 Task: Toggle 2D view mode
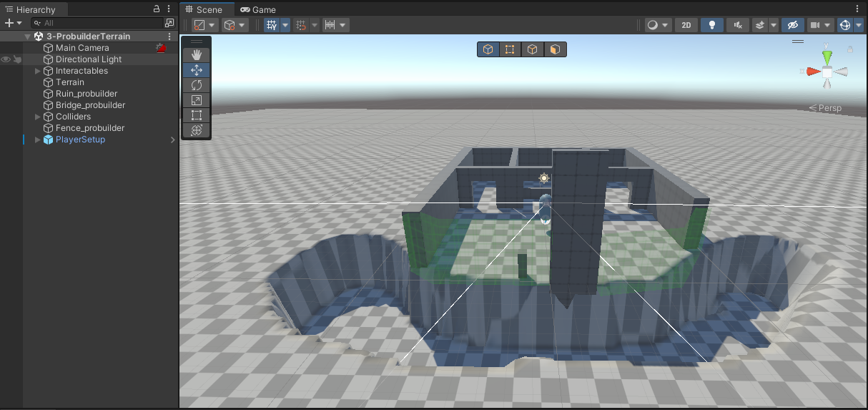coord(686,25)
